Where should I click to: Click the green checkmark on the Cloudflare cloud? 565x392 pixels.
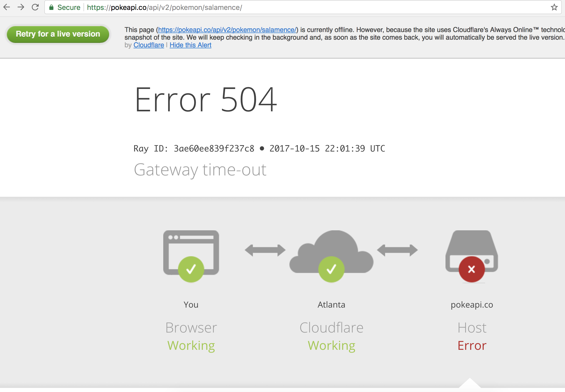331,269
